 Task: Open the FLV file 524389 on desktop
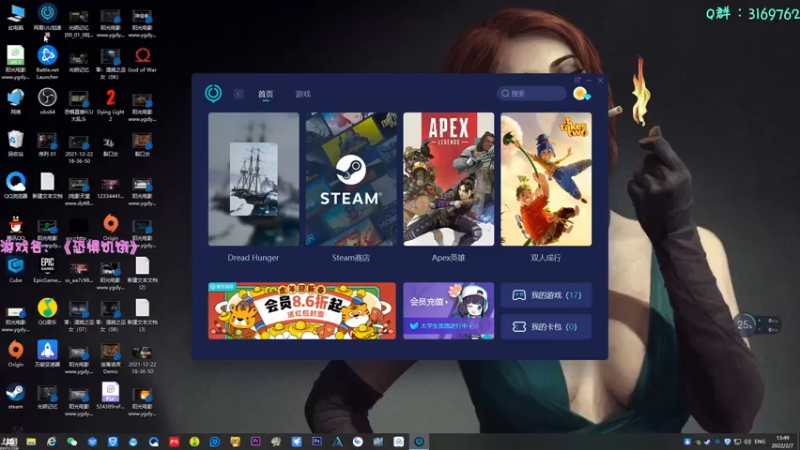[110, 396]
